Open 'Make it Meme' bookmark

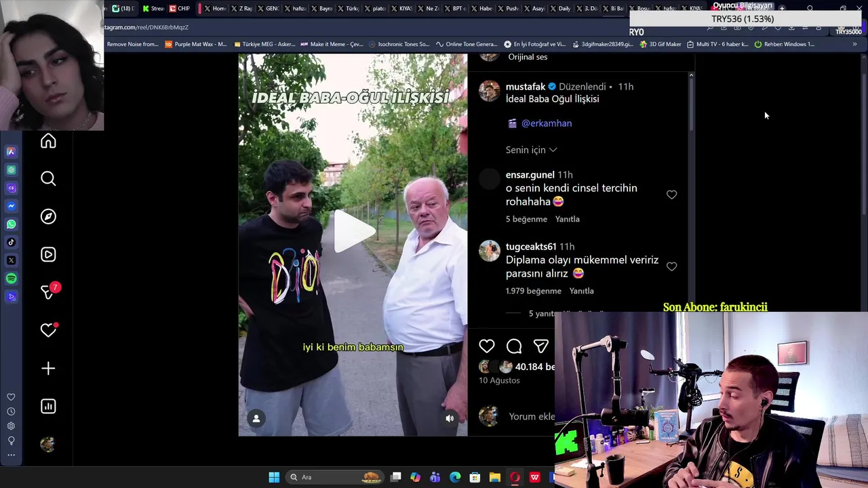tap(332, 44)
